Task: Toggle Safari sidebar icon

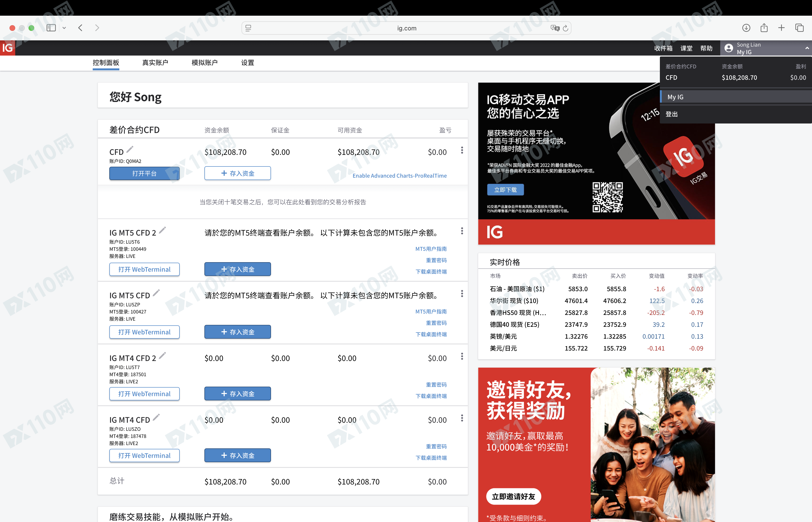Action: 51,28
